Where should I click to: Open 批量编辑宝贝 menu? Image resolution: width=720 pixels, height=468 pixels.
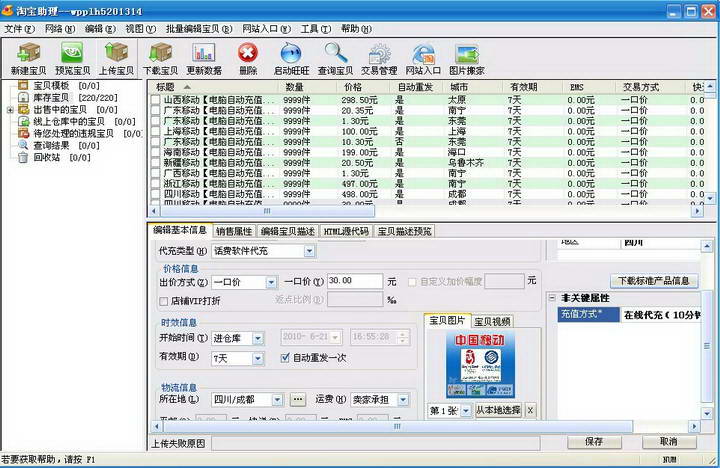[199, 29]
